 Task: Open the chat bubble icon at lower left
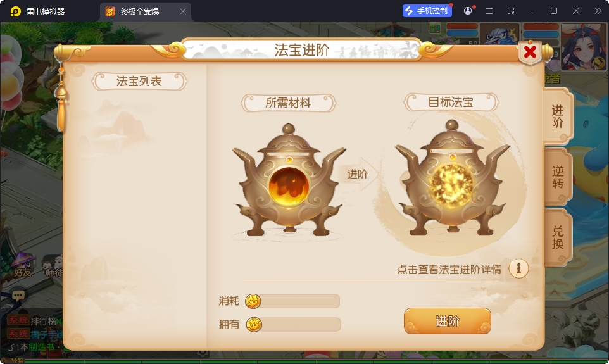pyautogui.click(x=18, y=296)
